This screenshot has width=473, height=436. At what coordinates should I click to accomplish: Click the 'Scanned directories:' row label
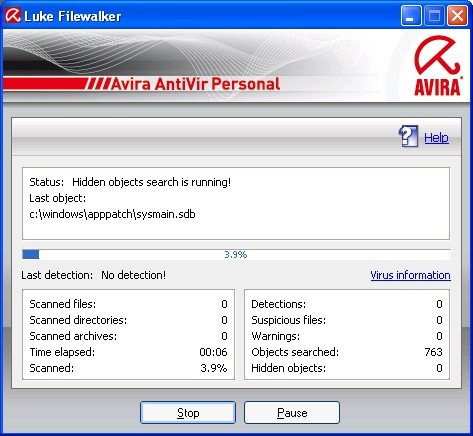point(78,320)
